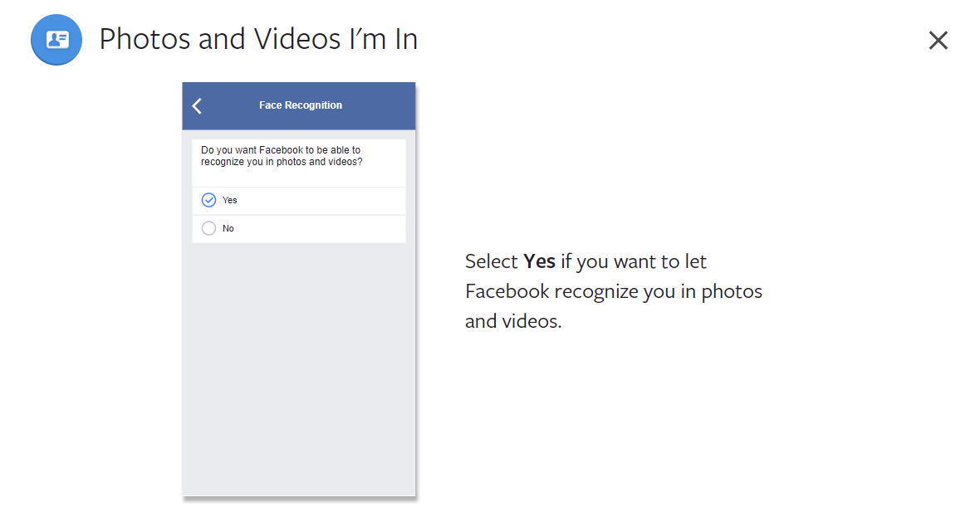The height and width of the screenshot is (512, 980).
Task: Click the 'Do you want Facebook' question text
Action: pos(282,156)
